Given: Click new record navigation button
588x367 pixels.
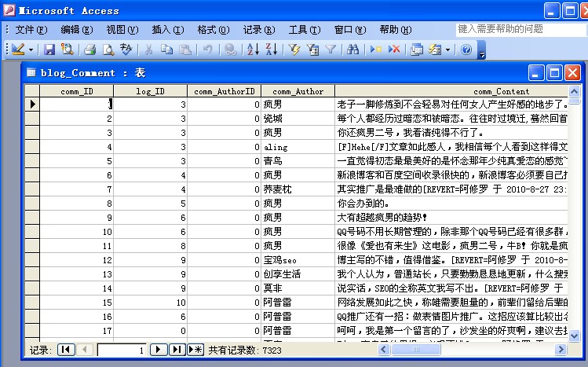Looking at the screenshot, I should 195,350.
